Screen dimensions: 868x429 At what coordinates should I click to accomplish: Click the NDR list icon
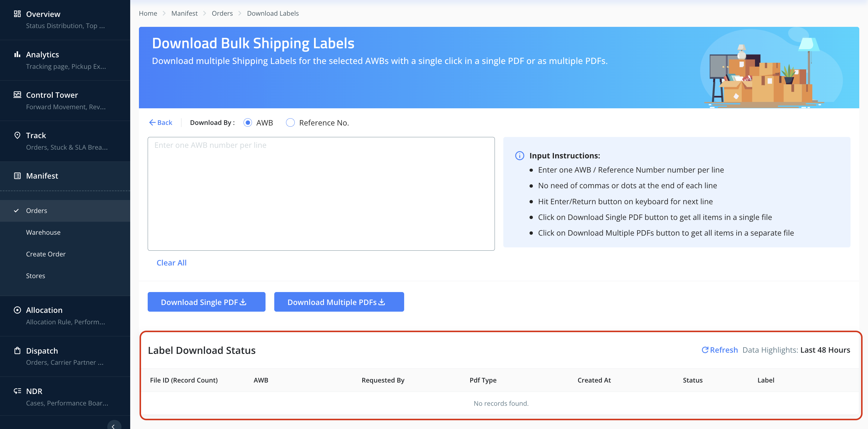[17, 391]
